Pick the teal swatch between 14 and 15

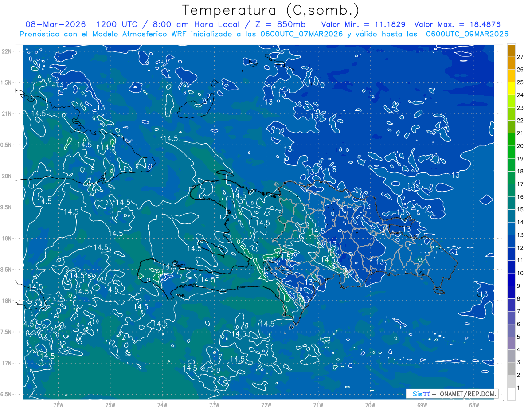[511, 216]
